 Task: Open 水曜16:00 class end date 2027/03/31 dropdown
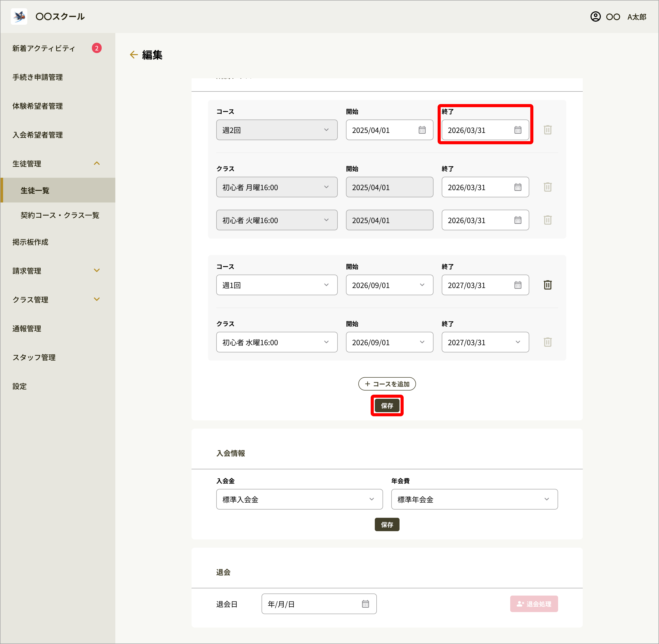tap(485, 342)
